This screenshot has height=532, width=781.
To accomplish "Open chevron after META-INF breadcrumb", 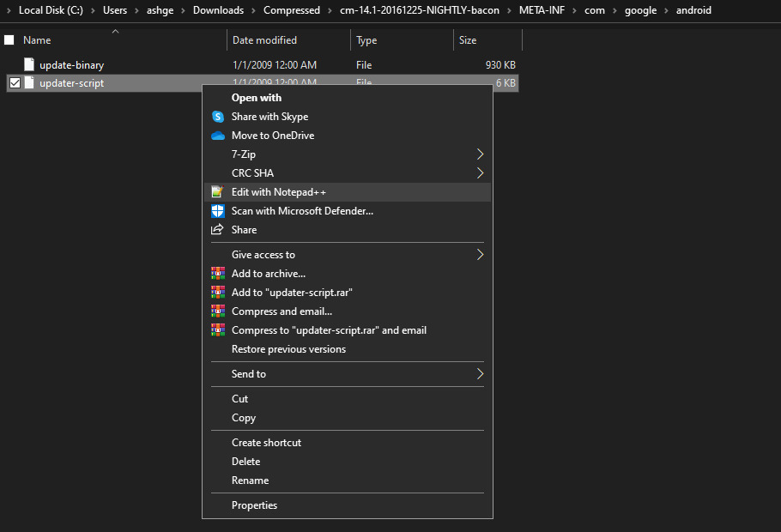I will (x=575, y=10).
